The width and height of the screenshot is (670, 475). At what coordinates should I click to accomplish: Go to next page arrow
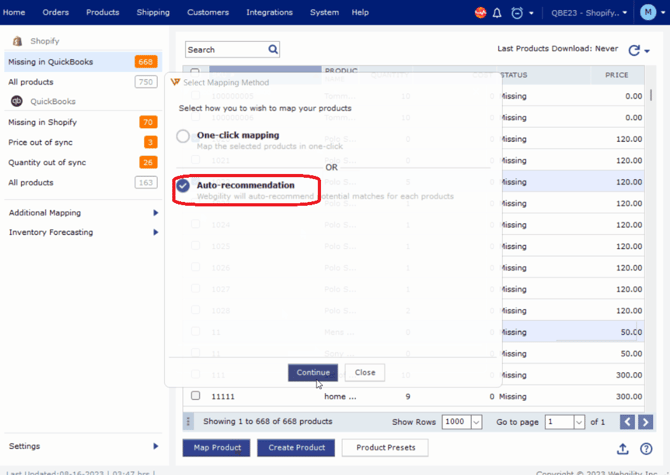(646, 422)
